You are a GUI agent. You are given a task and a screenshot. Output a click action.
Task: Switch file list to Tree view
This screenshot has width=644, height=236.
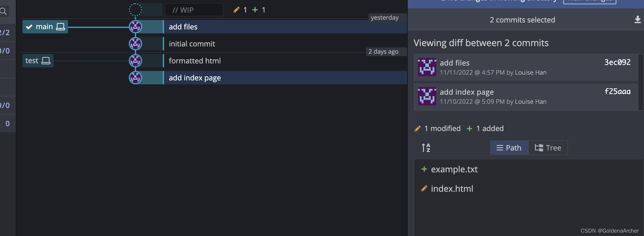[x=548, y=148]
